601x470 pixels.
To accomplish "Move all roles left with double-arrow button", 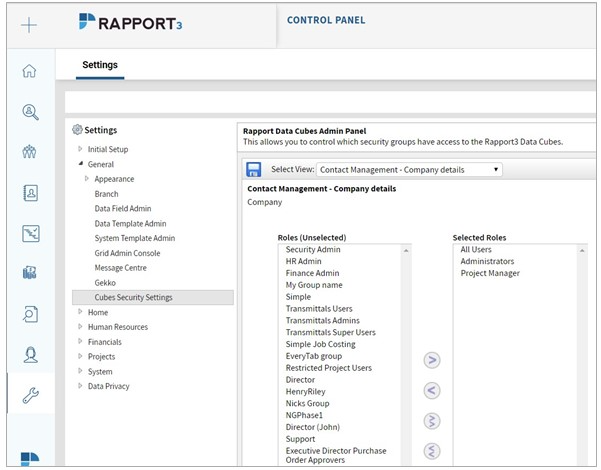I will click(x=432, y=451).
